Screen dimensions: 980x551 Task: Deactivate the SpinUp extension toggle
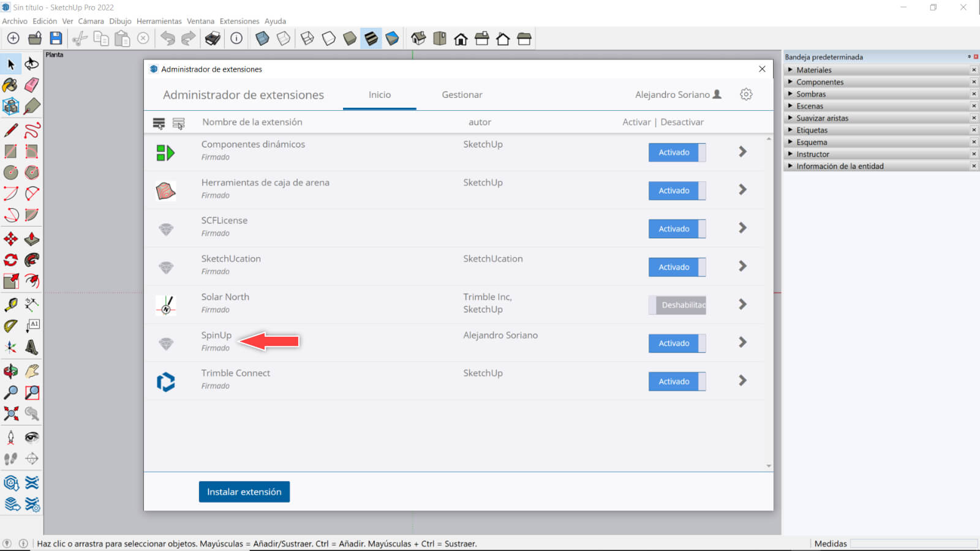point(677,343)
